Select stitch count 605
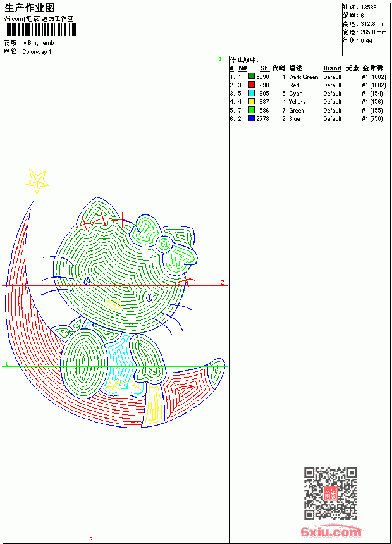Image resolution: width=392 pixels, height=544 pixels. click(x=264, y=94)
